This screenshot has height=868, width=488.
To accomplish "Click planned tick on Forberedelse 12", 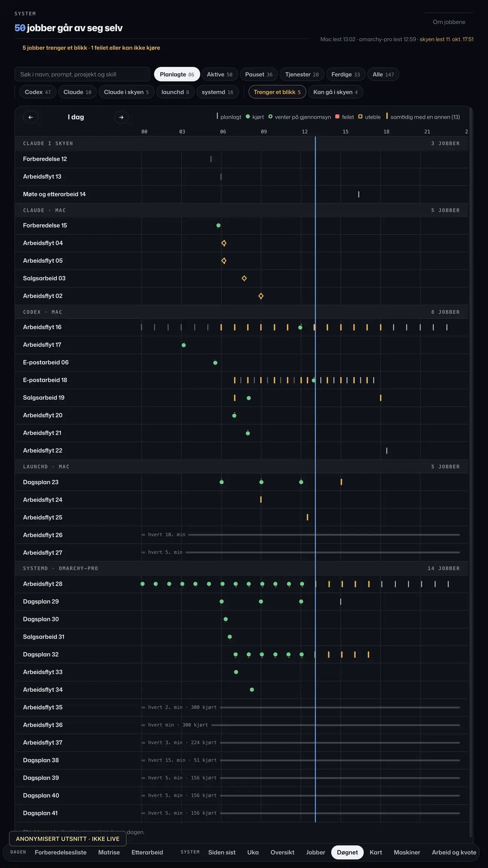I will click(x=211, y=159).
